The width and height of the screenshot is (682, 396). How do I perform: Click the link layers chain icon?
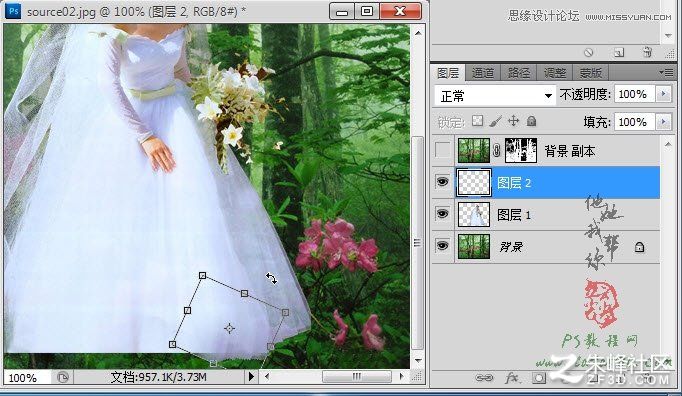coord(484,377)
